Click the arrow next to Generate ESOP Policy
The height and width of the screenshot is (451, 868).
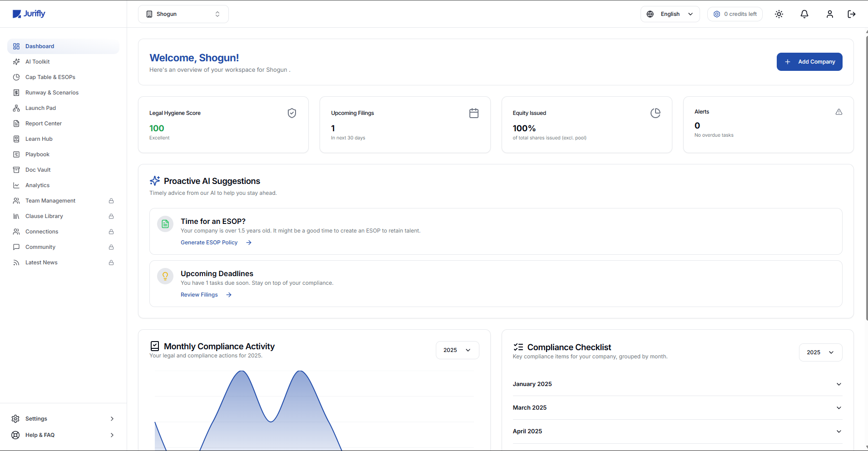(x=249, y=243)
